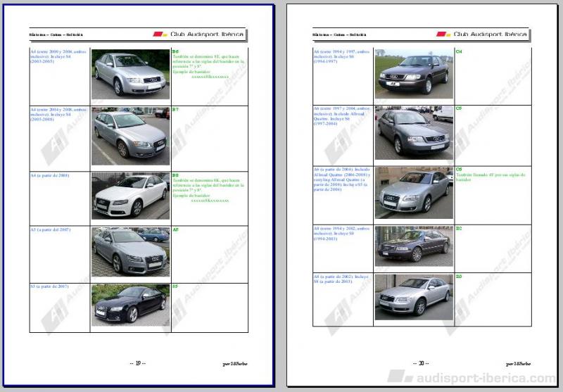The image size is (563, 392).
Task: Select the silver A8 2002 car photo
Action: coord(414,297)
